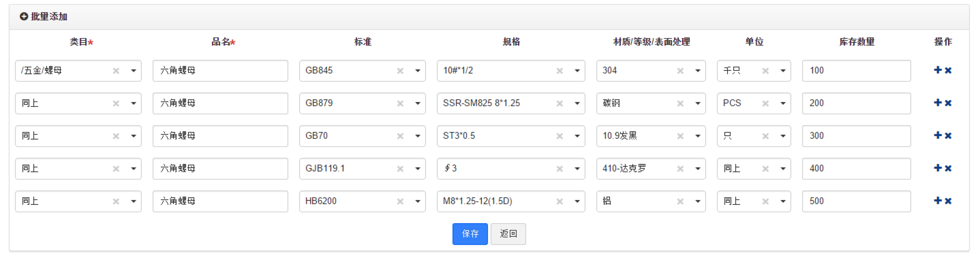Open the /五金/螺母 category dropdown
Screen dimensions: 980x264
(134, 71)
